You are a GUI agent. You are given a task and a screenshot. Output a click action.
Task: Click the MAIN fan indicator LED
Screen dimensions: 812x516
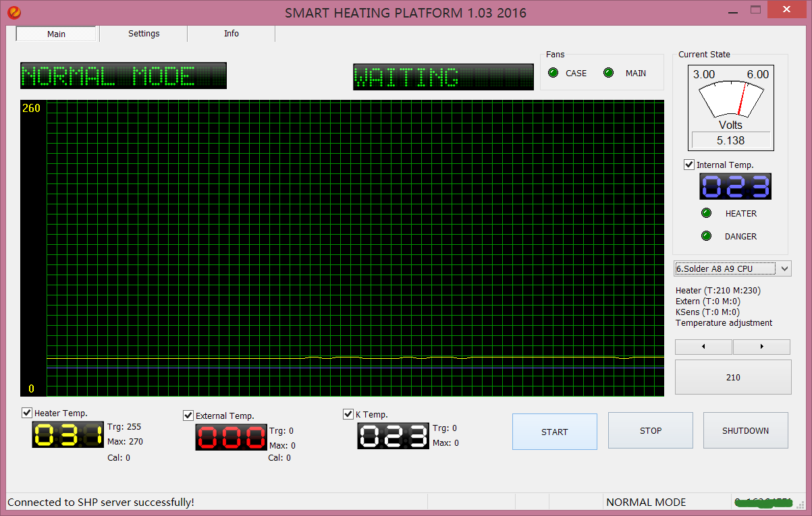pyautogui.click(x=609, y=73)
